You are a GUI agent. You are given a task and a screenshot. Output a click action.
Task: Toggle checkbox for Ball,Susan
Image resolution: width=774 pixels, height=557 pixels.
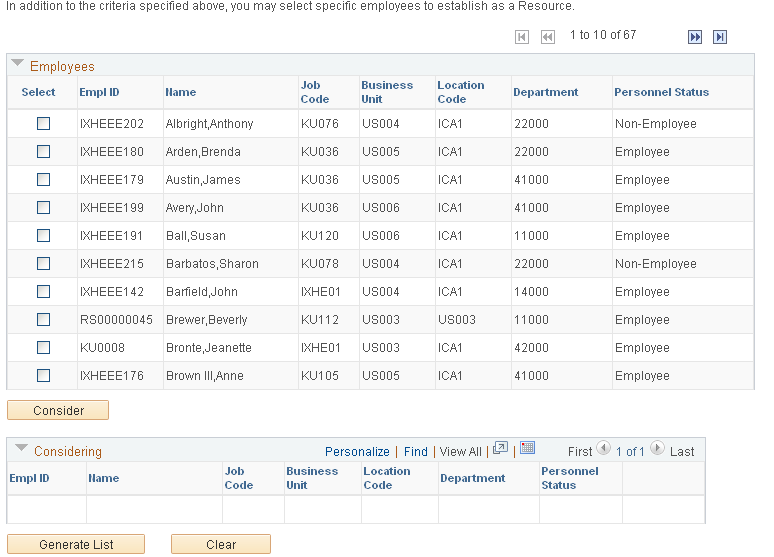(43, 236)
